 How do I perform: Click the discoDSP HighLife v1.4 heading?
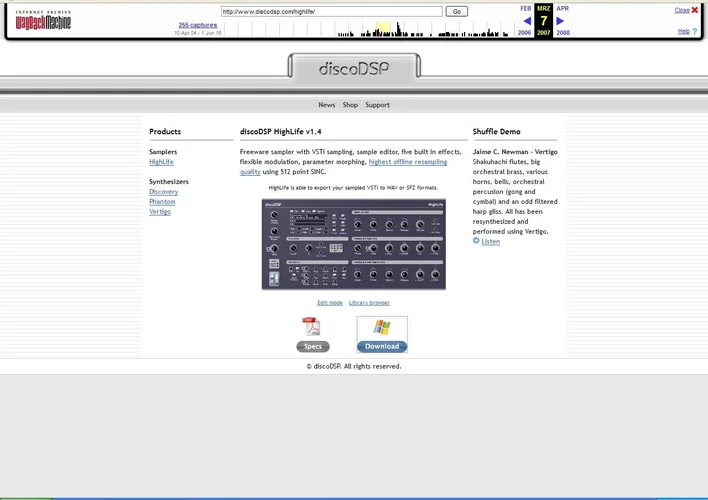click(x=280, y=131)
